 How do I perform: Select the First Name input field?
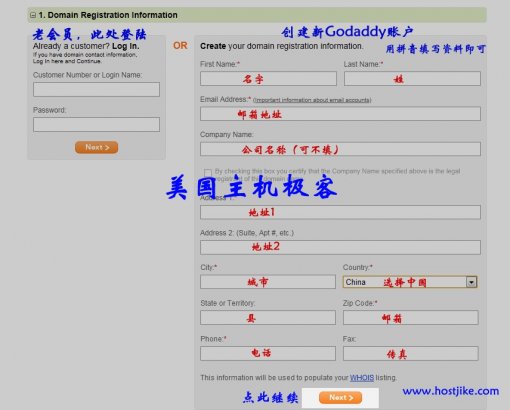click(268, 79)
